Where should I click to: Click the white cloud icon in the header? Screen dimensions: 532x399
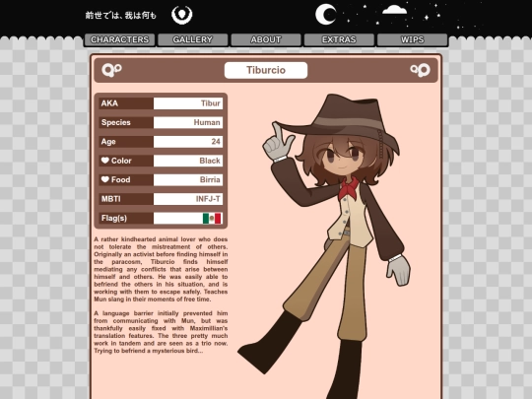click(x=394, y=10)
